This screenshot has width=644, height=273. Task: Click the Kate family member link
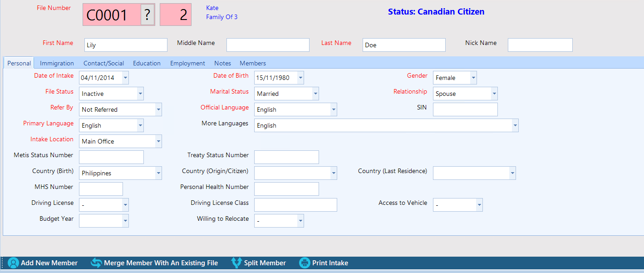(x=212, y=8)
